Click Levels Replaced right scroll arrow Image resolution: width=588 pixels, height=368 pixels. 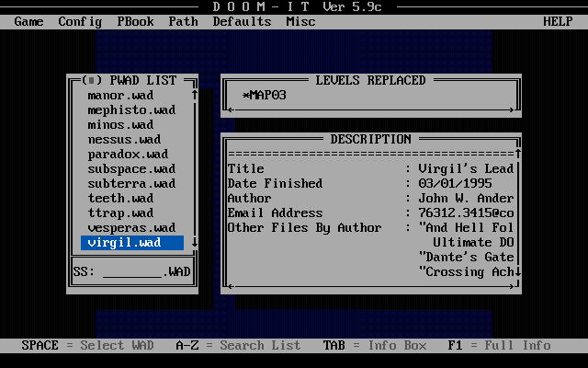[x=511, y=110]
